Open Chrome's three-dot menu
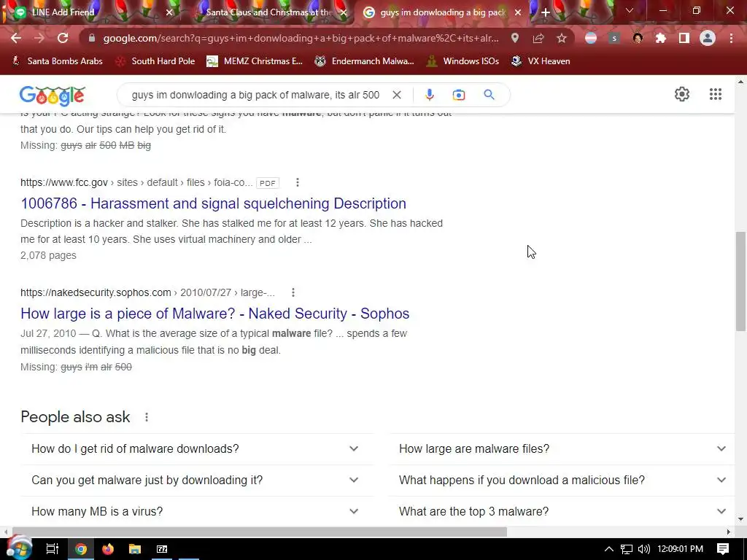The image size is (747, 560). tap(731, 38)
